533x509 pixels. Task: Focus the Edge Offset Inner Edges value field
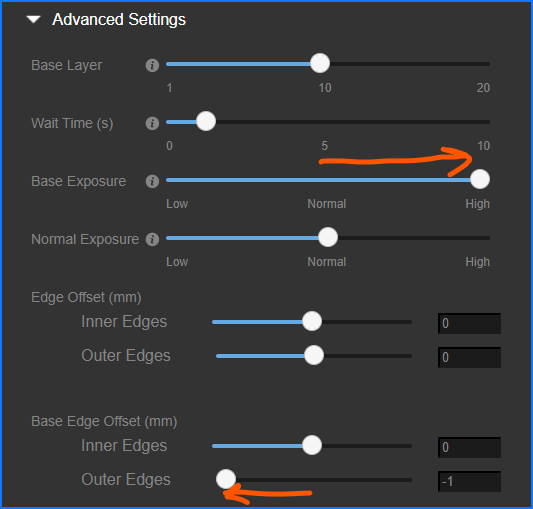tap(469, 323)
